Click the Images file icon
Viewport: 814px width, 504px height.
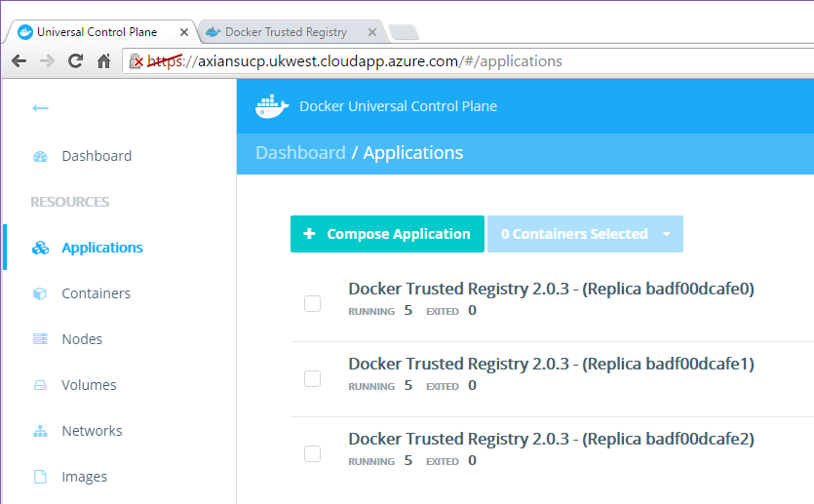pyautogui.click(x=40, y=477)
